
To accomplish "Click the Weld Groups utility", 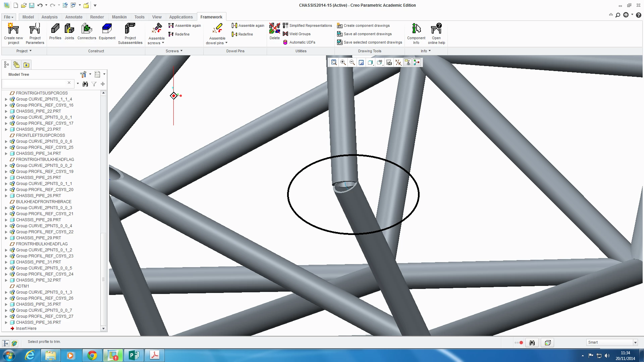I will point(300,34).
